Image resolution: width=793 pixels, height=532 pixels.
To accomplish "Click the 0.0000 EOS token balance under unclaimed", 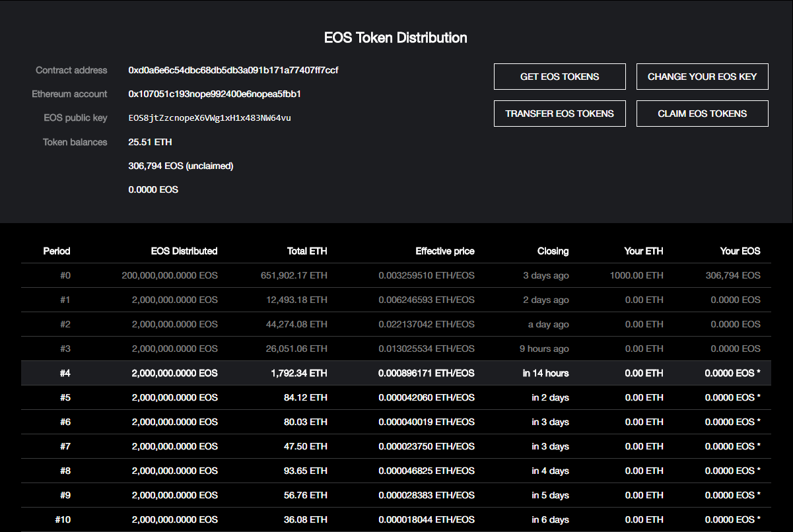I will pos(153,189).
